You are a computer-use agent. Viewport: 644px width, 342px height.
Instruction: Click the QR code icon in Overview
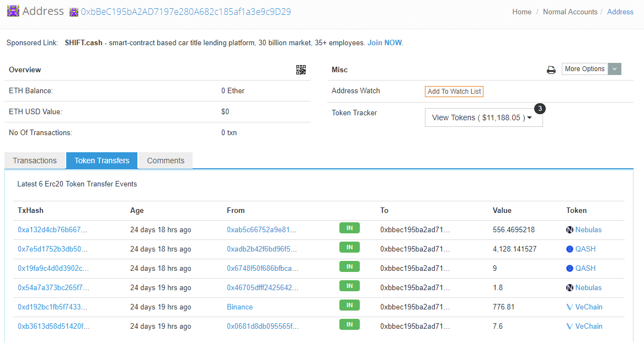click(301, 70)
